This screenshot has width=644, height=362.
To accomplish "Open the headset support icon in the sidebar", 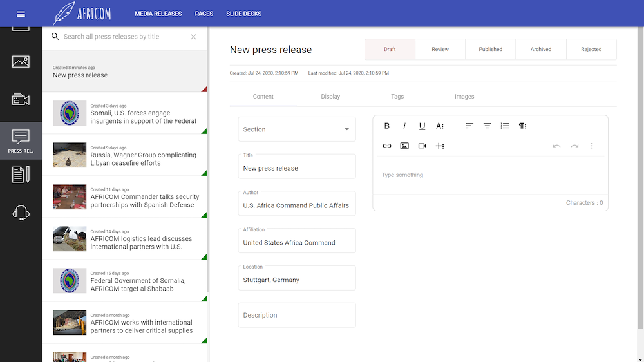I will pos(21,213).
